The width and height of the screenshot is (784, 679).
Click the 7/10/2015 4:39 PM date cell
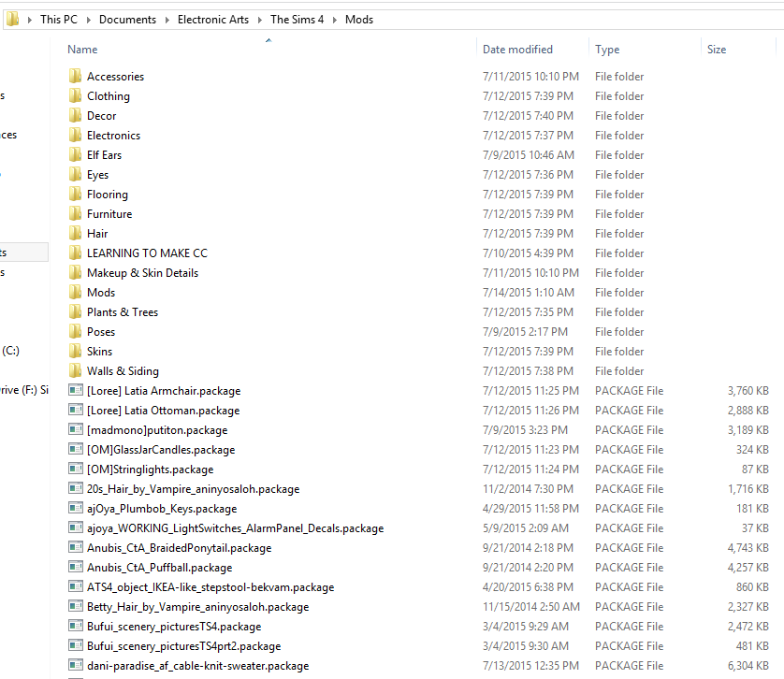[528, 253]
